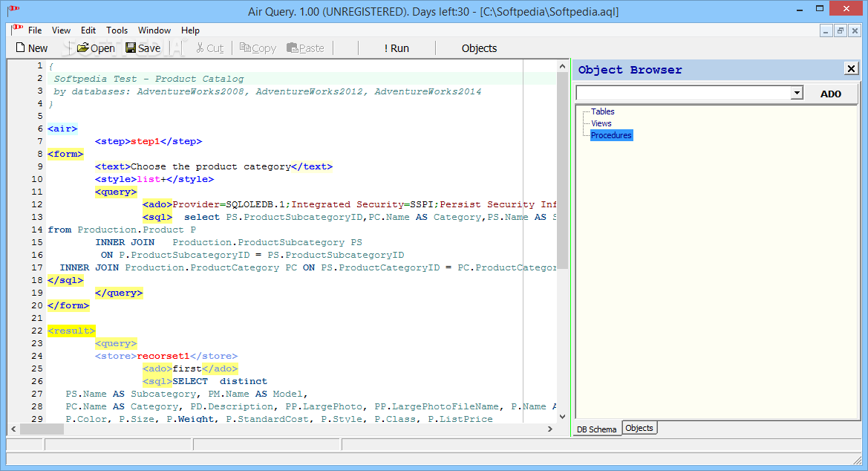Run the query with the Run button
This screenshot has width=868, height=471.
tap(397, 48)
